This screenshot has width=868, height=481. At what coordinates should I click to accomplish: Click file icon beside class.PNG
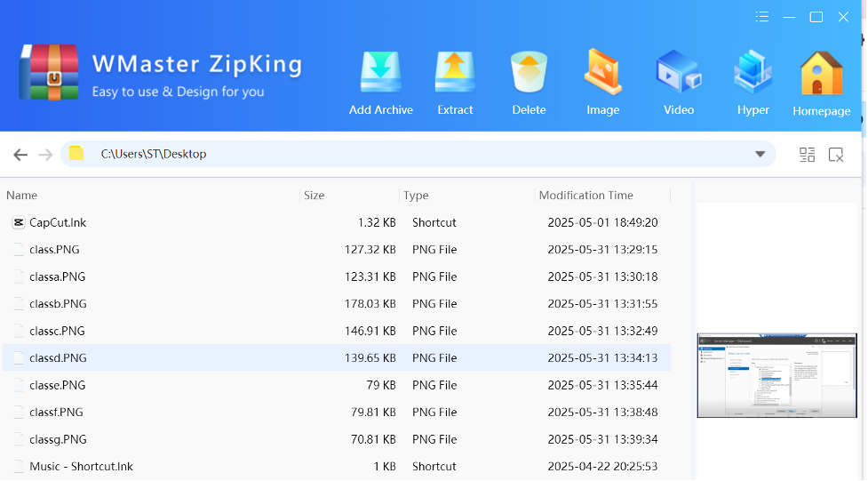(x=19, y=250)
